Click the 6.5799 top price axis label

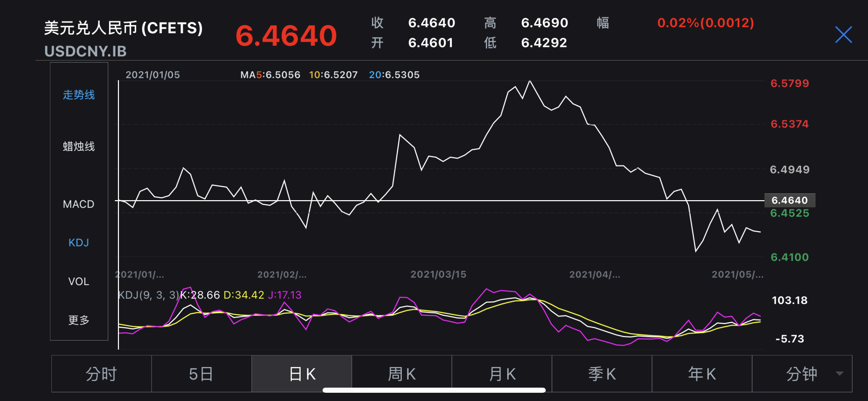pyautogui.click(x=790, y=83)
